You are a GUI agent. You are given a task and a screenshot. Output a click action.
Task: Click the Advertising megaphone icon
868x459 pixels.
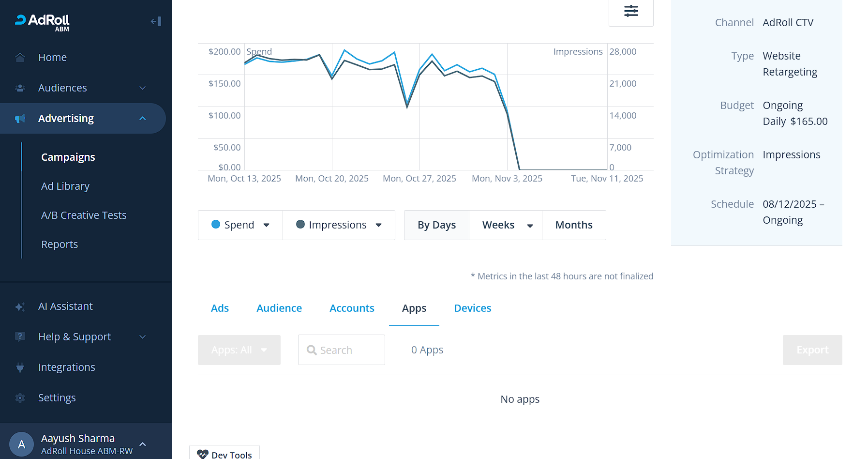coord(20,119)
